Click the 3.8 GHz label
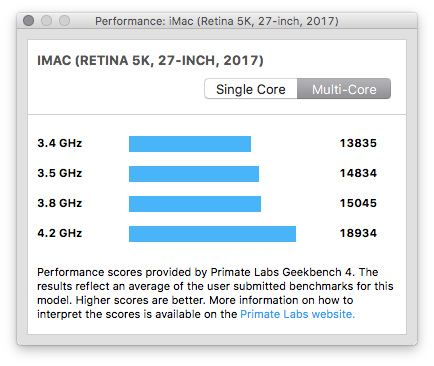This screenshot has height=366, width=434. [x=60, y=203]
